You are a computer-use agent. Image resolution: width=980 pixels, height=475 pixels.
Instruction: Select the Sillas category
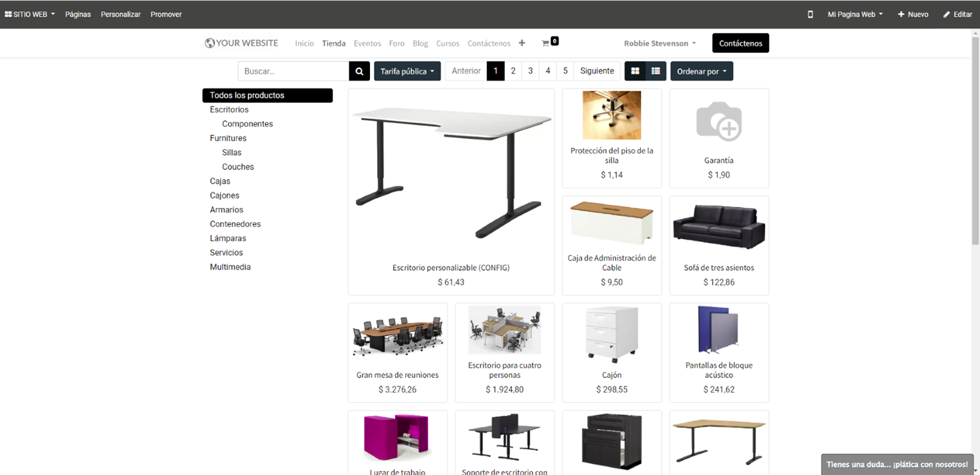coord(232,153)
